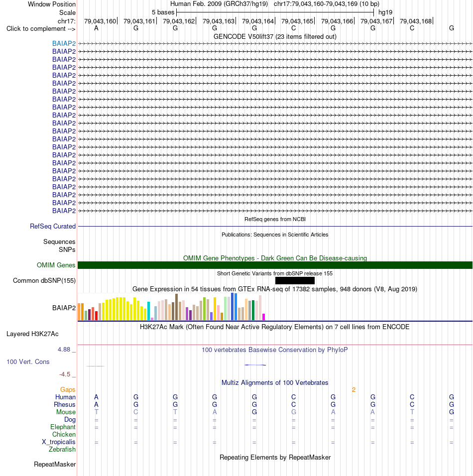The width and height of the screenshot is (473, 476).
Task: Open 'Publications: Sequences in Scientific Articles' title
Action: coord(275,235)
